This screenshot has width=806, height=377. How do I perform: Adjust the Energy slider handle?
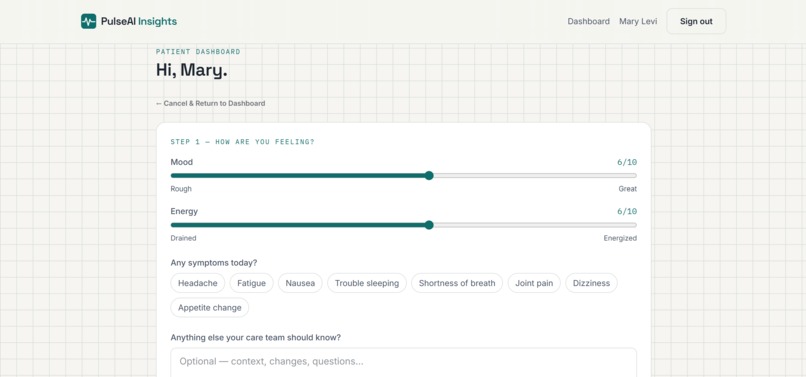tap(429, 225)
